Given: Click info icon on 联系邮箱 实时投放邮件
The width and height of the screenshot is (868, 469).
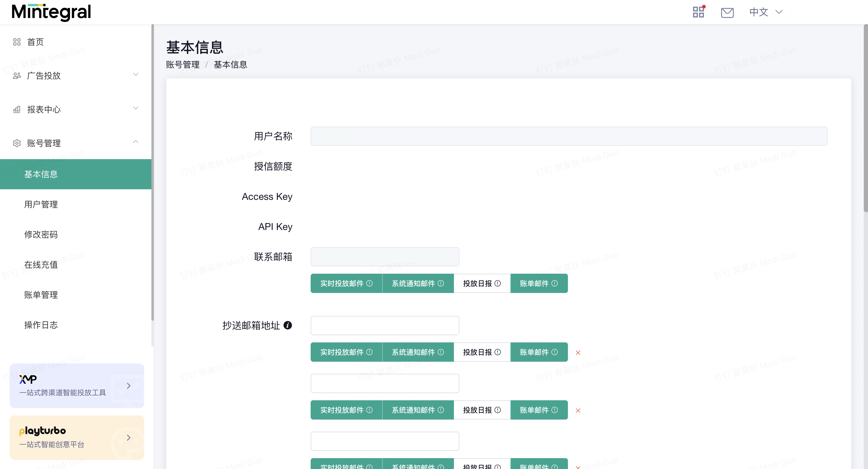Looking at the screenshot, I should [x=369, y=284].
